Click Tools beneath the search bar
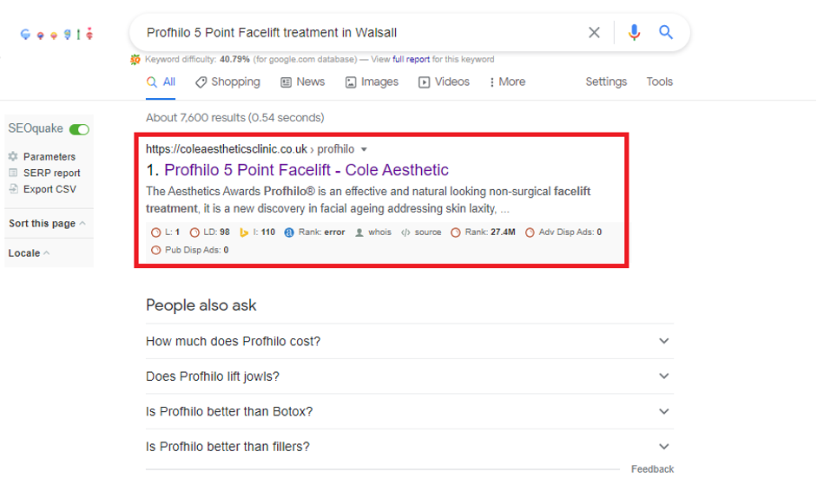The image size is (817, 504). click(659, 82)
